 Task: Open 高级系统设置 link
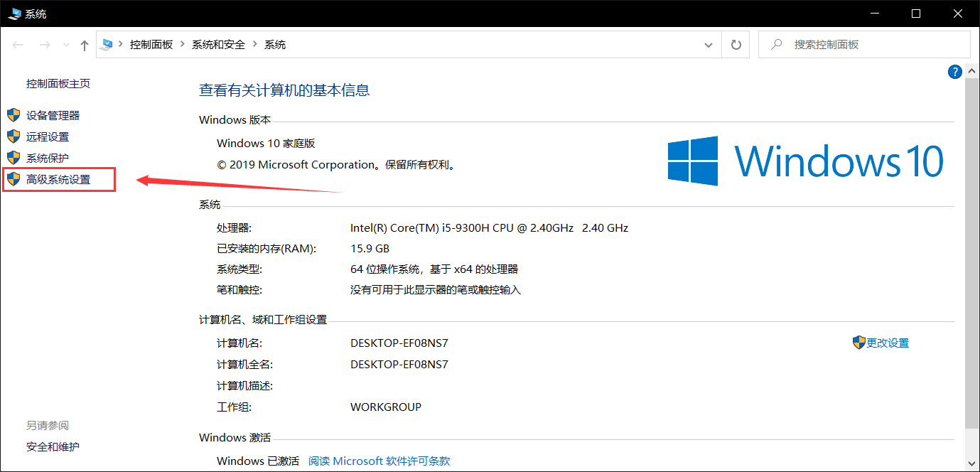(58, 179)
